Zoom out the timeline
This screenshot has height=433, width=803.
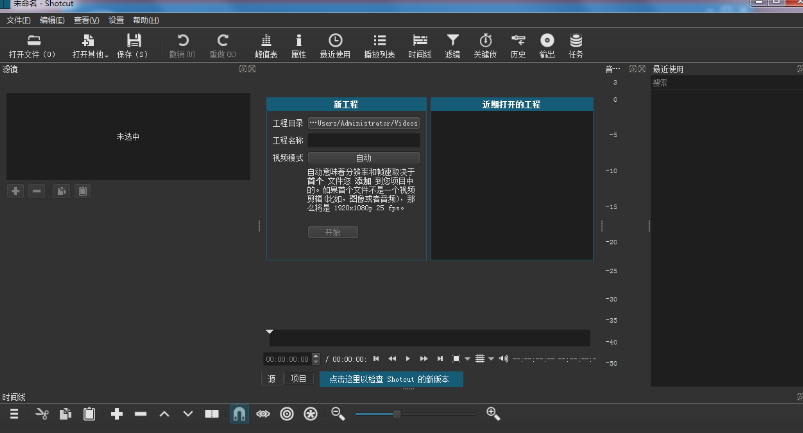[338, 414]
